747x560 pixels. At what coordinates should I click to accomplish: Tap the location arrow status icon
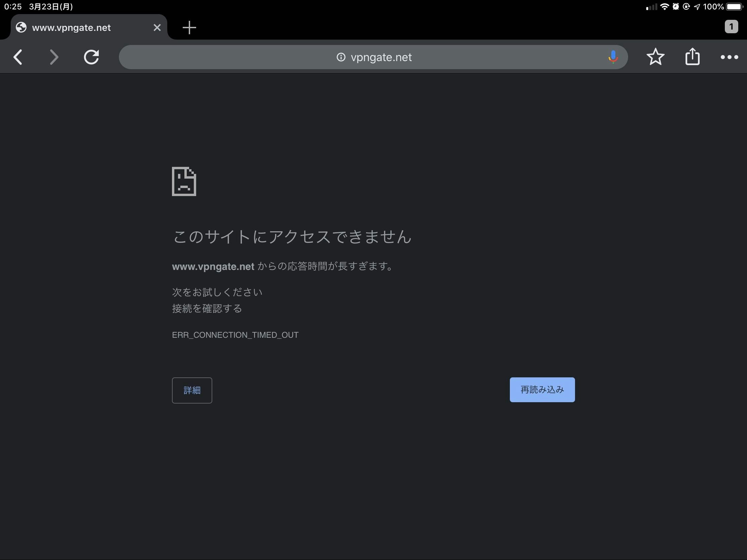pos(697,7)
